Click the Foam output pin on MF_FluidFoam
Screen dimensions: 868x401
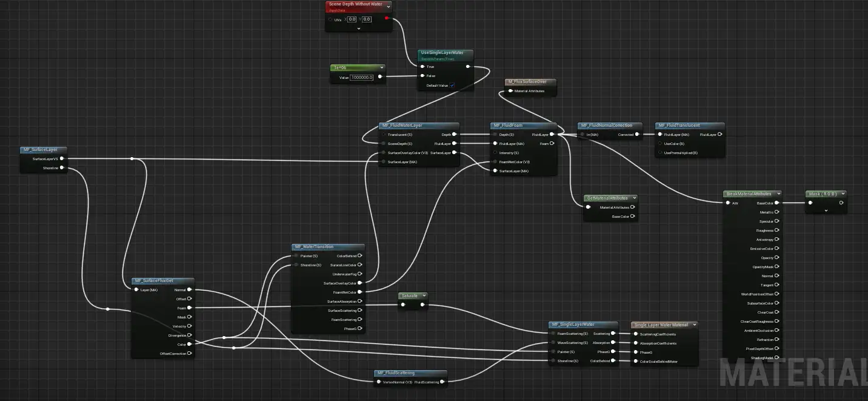point(552,144)
